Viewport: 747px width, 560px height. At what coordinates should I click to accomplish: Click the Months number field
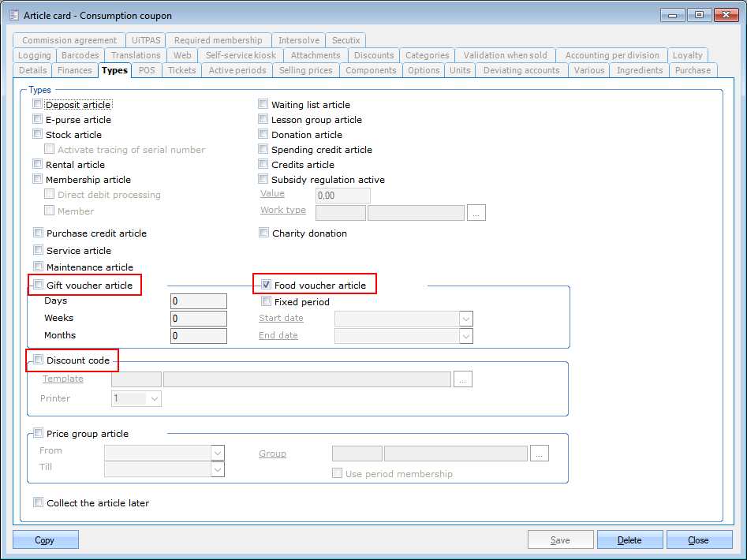[199, 336]
